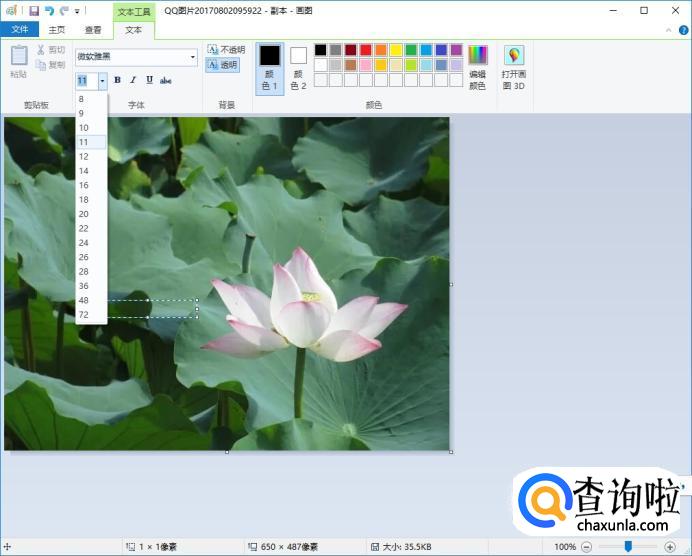Click the 粘贴 clipboard button
Viewport: 692px width, 556px height.
click(x=19, y=62)
